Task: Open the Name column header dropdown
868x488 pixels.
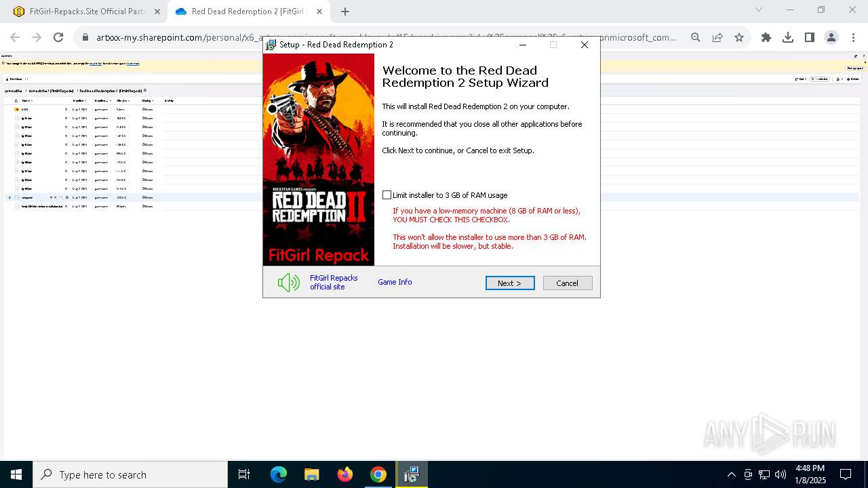Action: click(x=27, y=100)
